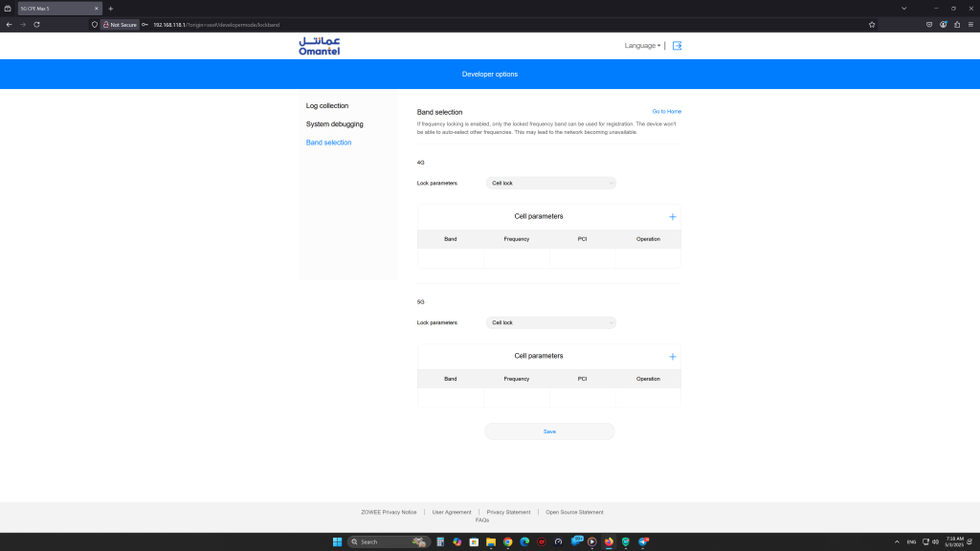Add a 4G cell parameter with plus icon
980x551 pixels.
click(x=672, y=217)
